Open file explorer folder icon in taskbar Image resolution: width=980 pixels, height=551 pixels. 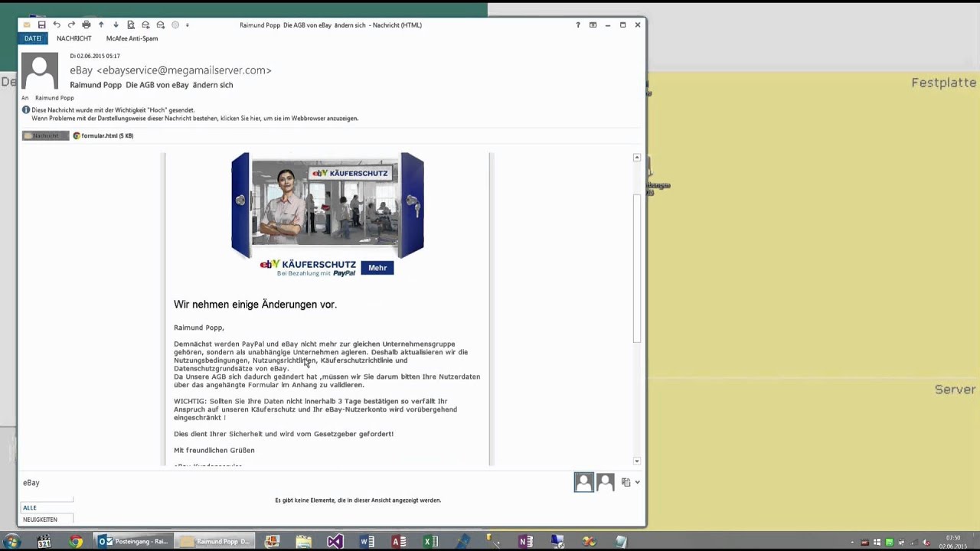[304, 542]
